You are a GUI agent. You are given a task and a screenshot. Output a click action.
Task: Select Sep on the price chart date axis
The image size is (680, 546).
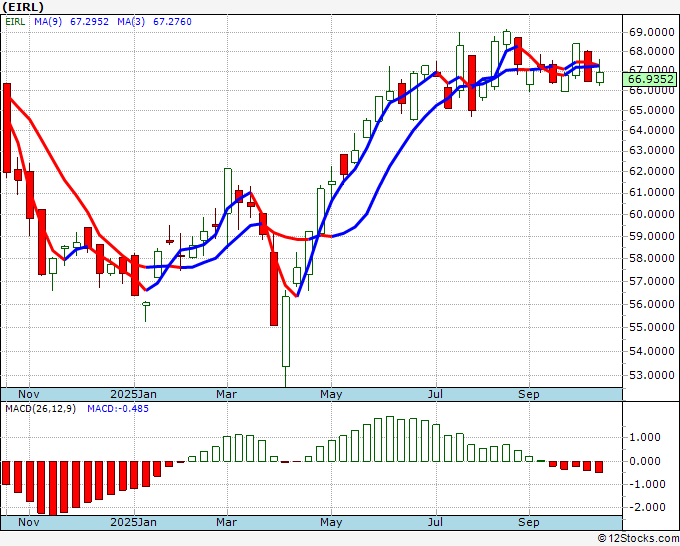(x=529, y=394)
